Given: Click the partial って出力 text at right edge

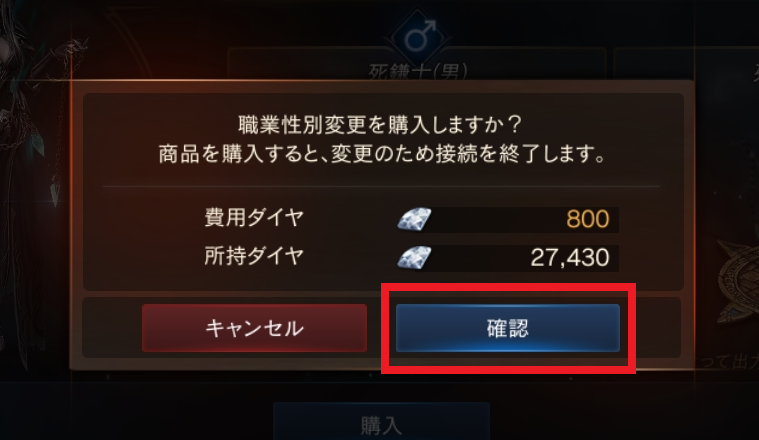Looking at the screenshot, I should point(726,363).
